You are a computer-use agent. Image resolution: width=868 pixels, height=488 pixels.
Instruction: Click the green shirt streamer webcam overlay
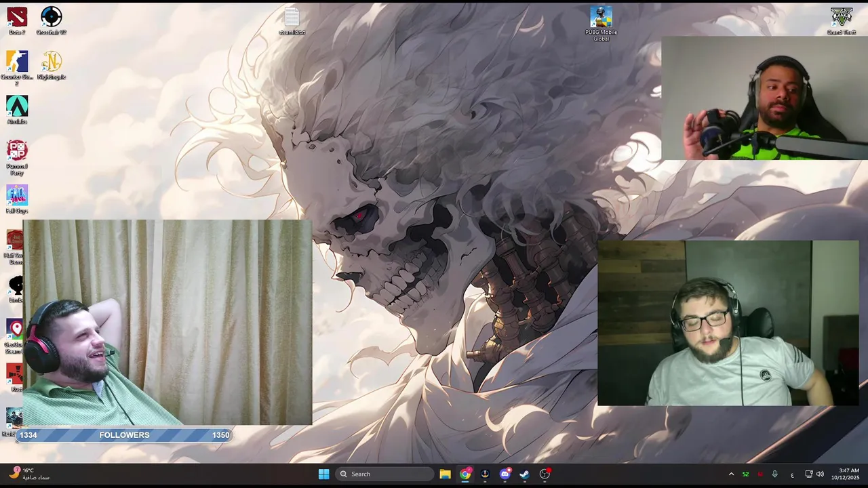pyautogui.click(x=167, y=322)
